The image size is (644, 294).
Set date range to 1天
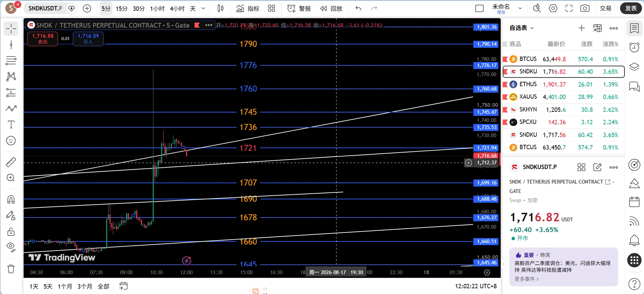[x=34, y=286]
